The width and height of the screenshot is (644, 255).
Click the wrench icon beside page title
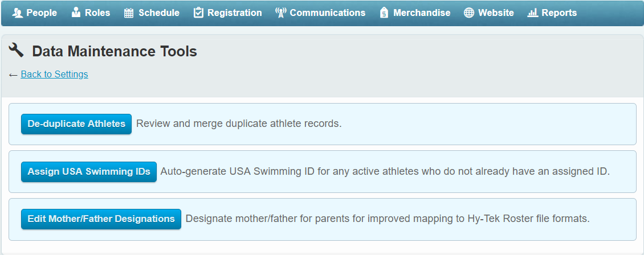click(16, 50)
